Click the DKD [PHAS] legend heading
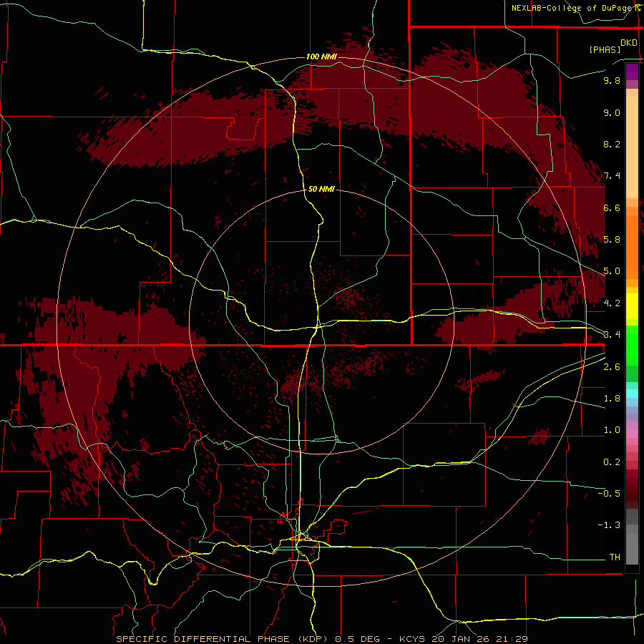This screenshot has width=644, height=644. pyautogui.click(x=613, y=46)
